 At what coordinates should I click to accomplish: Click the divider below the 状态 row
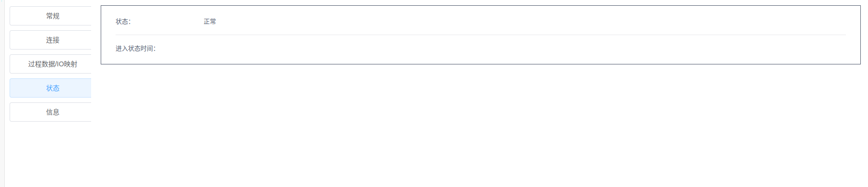[x=481, y=35]
